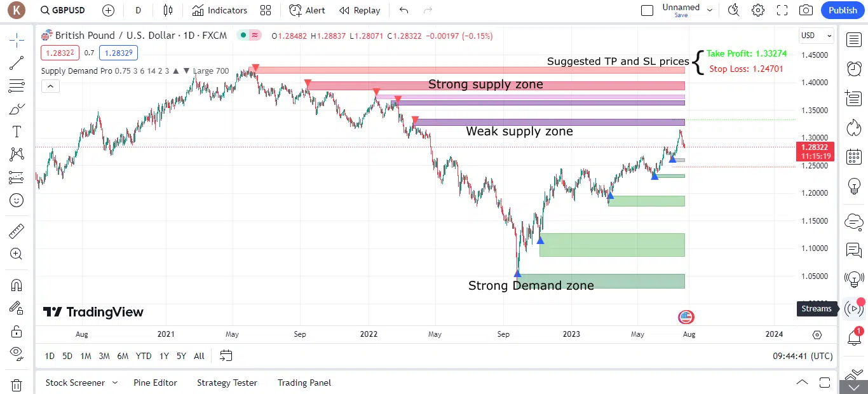Toggle hide all drawings with the eye icon
Viewport: 868px width, 394px height.
click(x=17, y=353)
